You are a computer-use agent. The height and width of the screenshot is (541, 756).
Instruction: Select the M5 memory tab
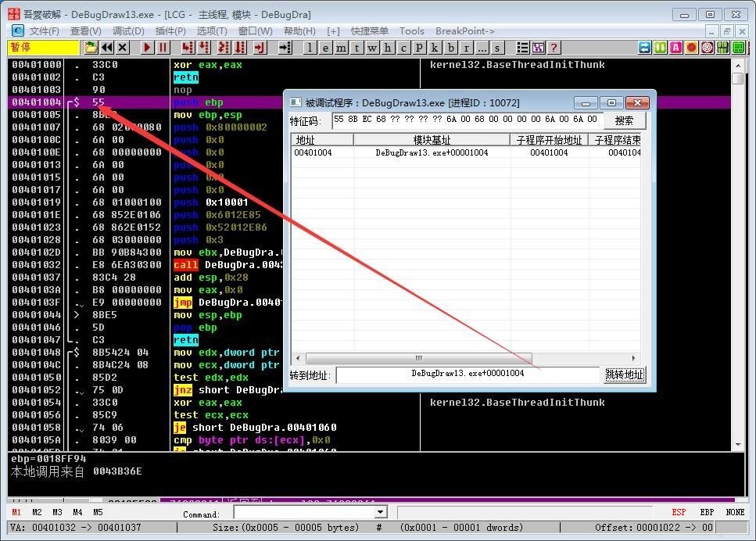98,512
